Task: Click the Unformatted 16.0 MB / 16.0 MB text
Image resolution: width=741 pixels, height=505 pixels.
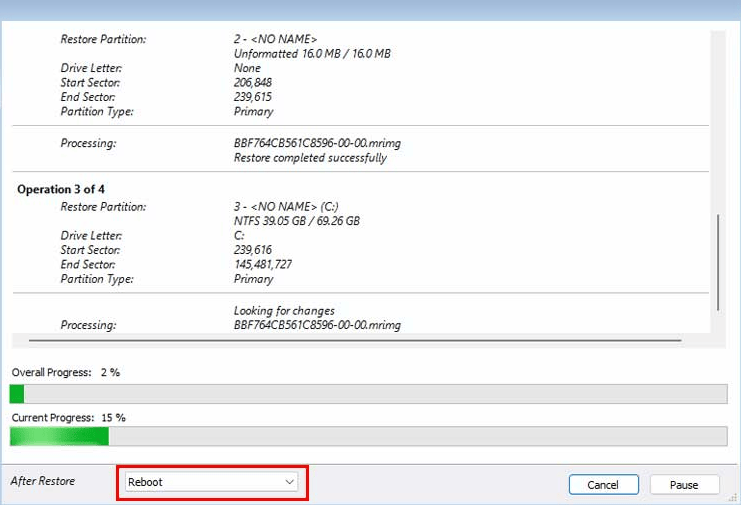Action: click(312, 54)
